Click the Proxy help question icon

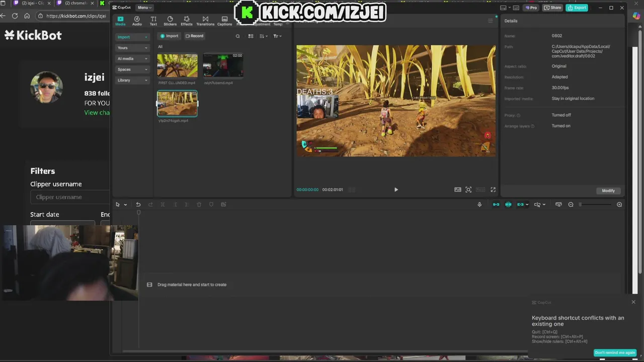[x=518, y=115]
